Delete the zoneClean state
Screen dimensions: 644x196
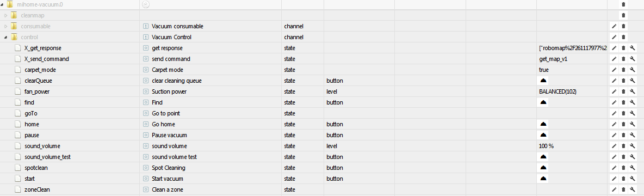(x=623, y=189)
